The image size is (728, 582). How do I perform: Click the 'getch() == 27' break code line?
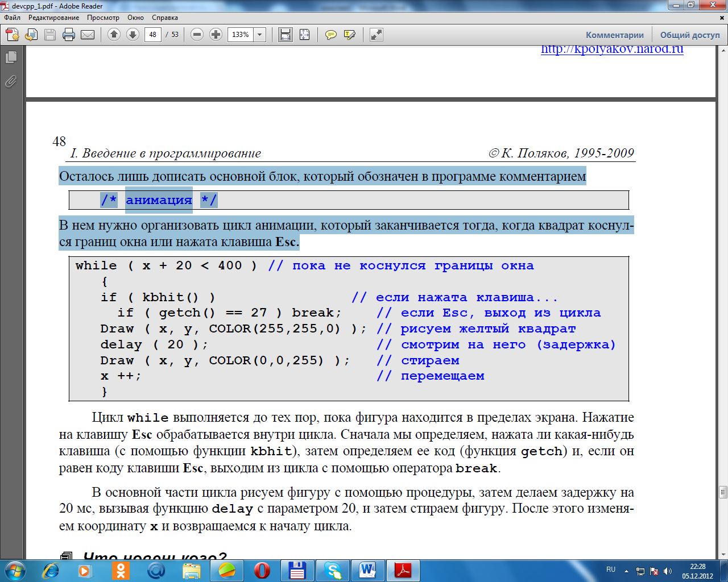(x=229, y=313)
